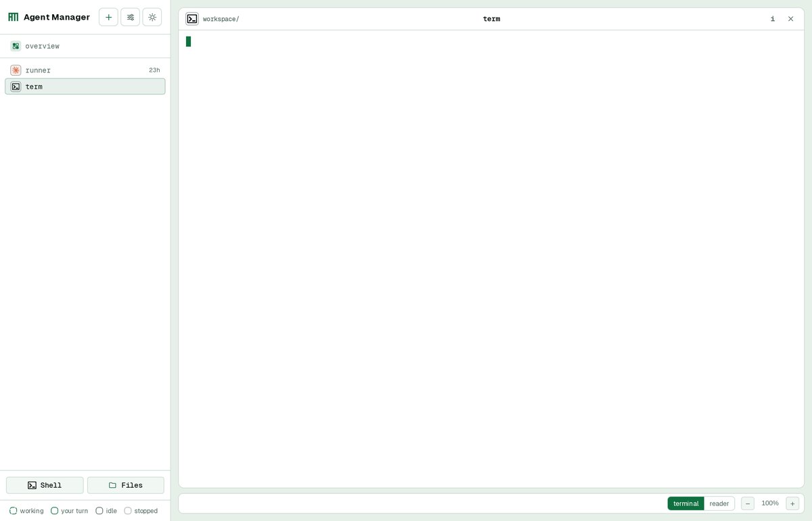Click the overview grid icon

(16, 46)
